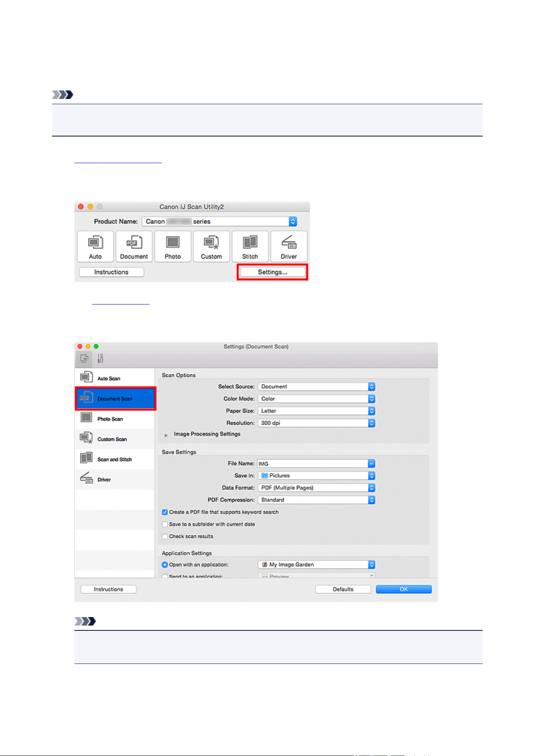Open the Select Source dropdown
Viewport: 535px width, 756px height.
pyautogui.click(x=316, y=386)
